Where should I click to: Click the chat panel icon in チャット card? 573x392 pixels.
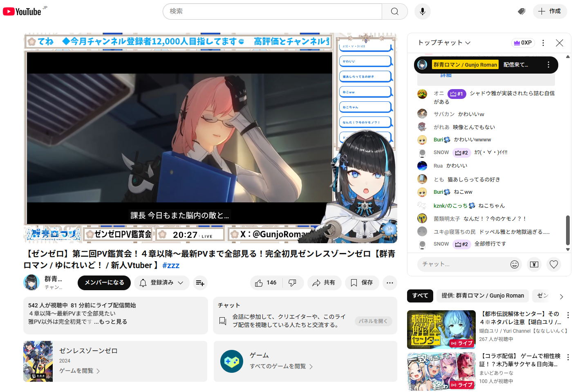223,321
